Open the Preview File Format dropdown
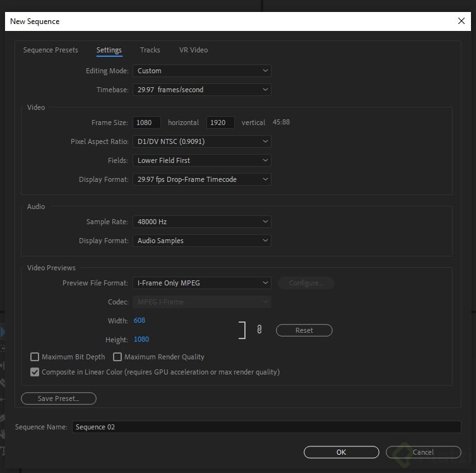The height and width of the screenshot is (473, 476). [202, 283]
